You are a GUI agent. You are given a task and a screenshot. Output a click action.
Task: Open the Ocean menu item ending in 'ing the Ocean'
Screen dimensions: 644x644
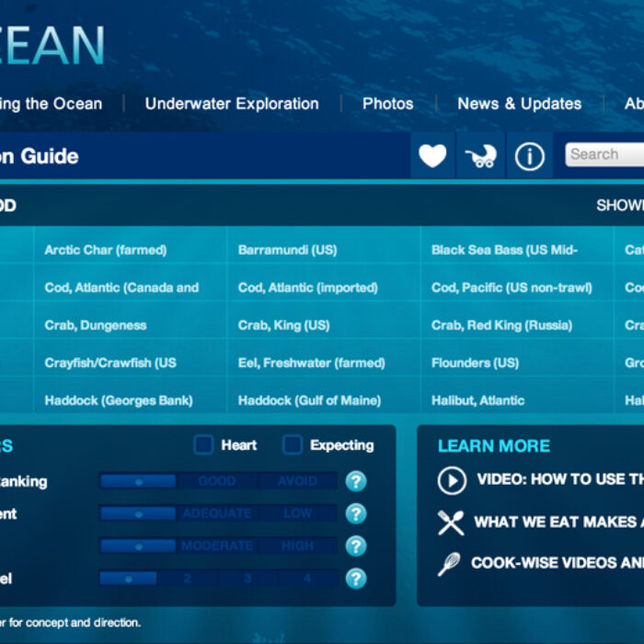pyautogui.click(x=51, y=103)
